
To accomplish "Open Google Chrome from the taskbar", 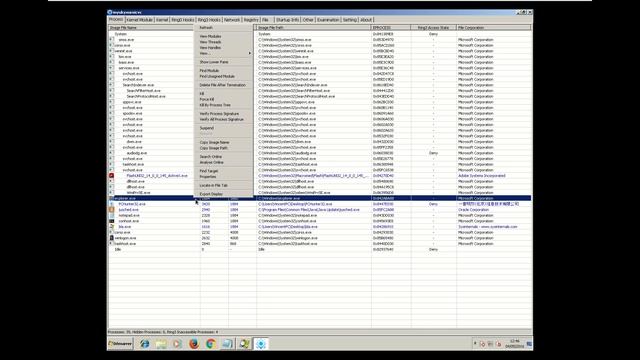I will pos(211,344).
